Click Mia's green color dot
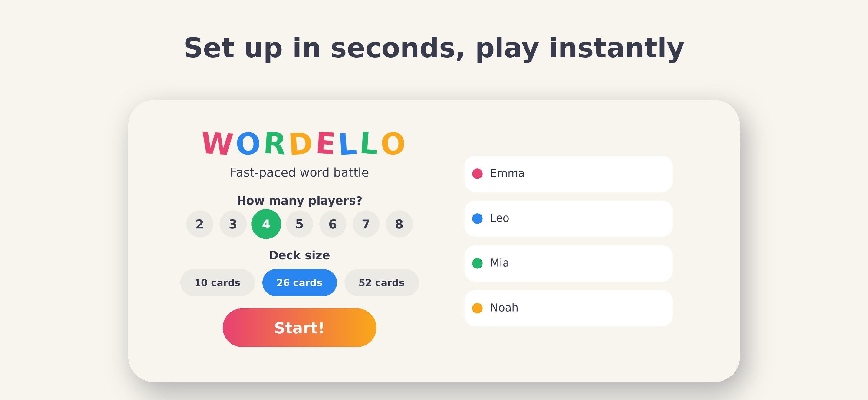This screenshot has height=400, width=868. pyautogui.click(x=477, y=263)
